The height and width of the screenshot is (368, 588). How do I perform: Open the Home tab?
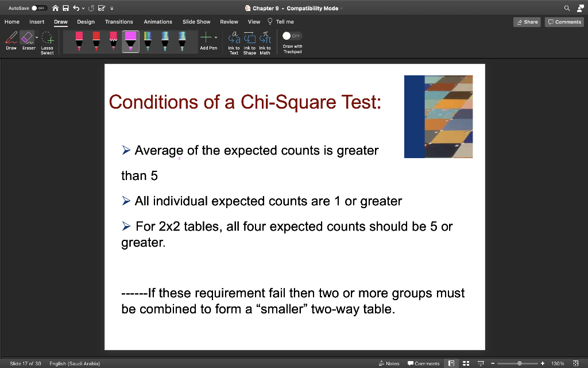point(12,22)
